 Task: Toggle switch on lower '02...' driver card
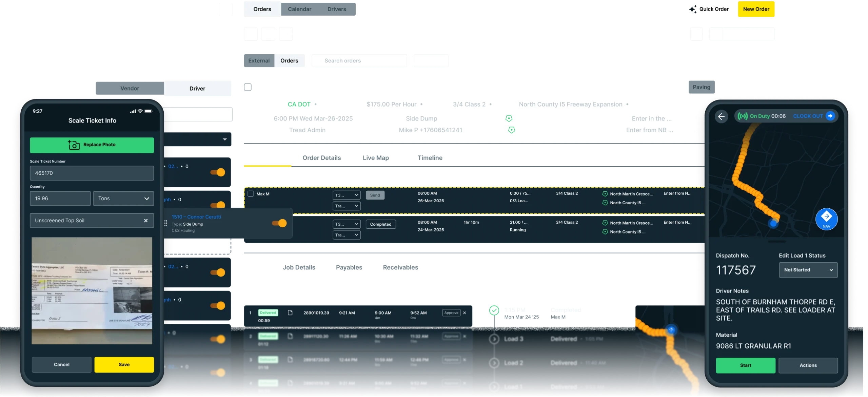(x=218, y=272)
